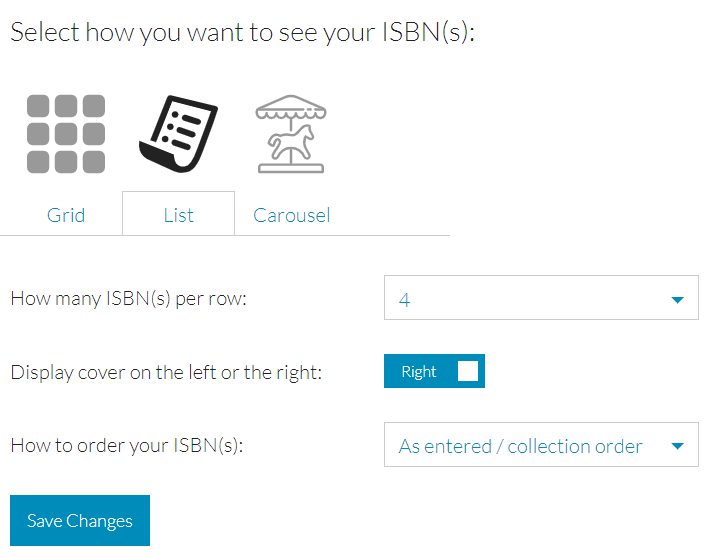Click 'As entered / collection order' text
Screen dimensions: 709x556
(520, 447)
